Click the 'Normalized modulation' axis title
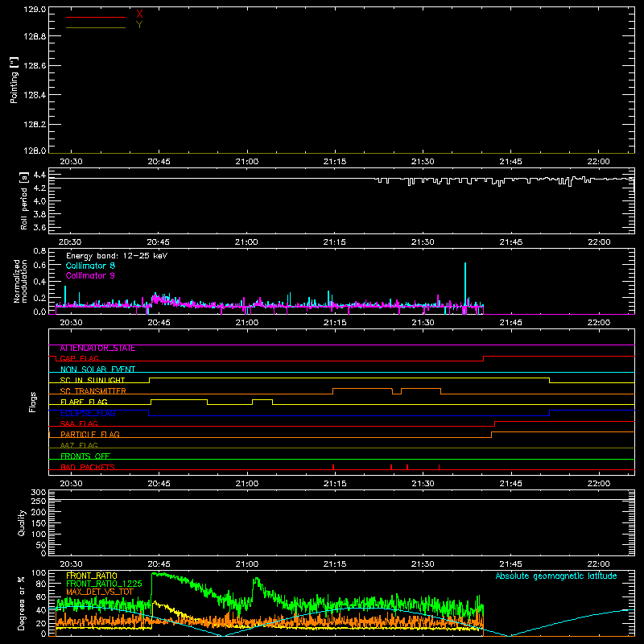The height and width of the screenshot is (644, 644). [x=19, y=281]
